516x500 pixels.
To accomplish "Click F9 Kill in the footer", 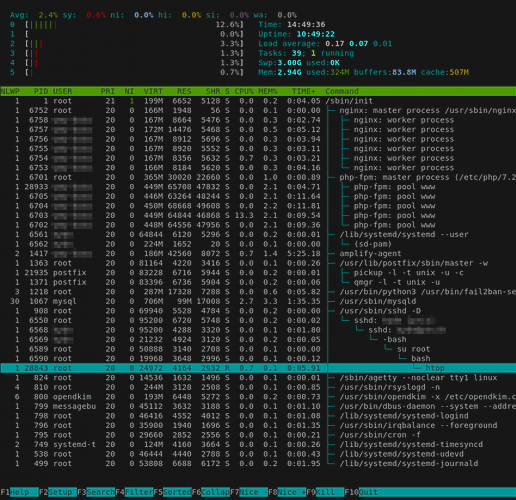I will [x=325, y=492].
